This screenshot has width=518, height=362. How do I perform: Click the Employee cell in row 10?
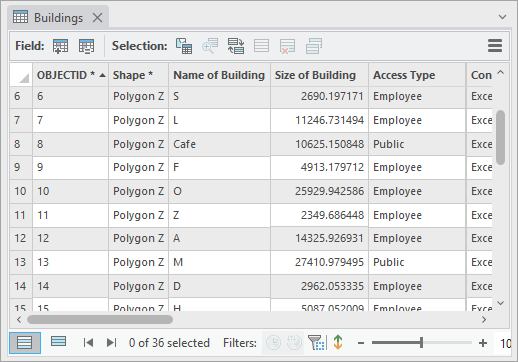(x=417, y=191)
